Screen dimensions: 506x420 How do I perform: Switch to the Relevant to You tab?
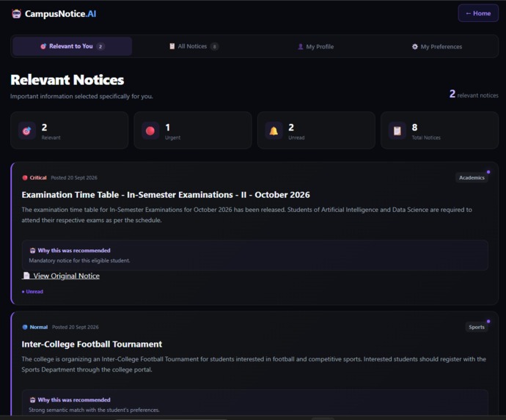73,46
